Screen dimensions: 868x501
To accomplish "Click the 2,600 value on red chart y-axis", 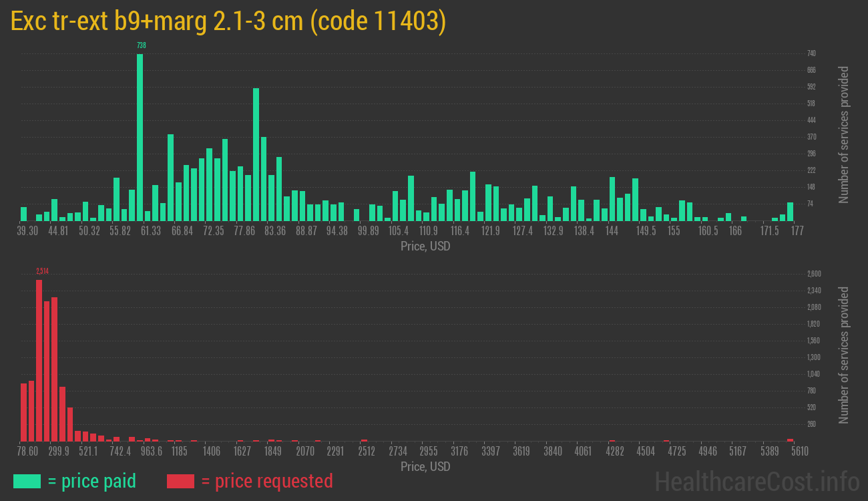I will pyautogui.click(x=814, y=274).
